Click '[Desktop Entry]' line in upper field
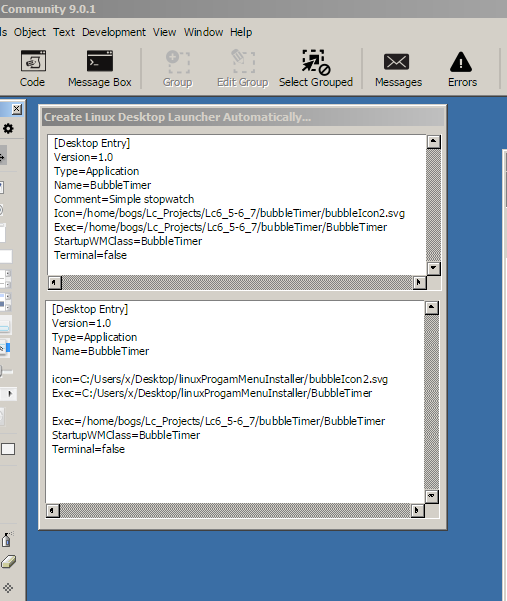Viewport: 507px width, 601px height. 92,143
